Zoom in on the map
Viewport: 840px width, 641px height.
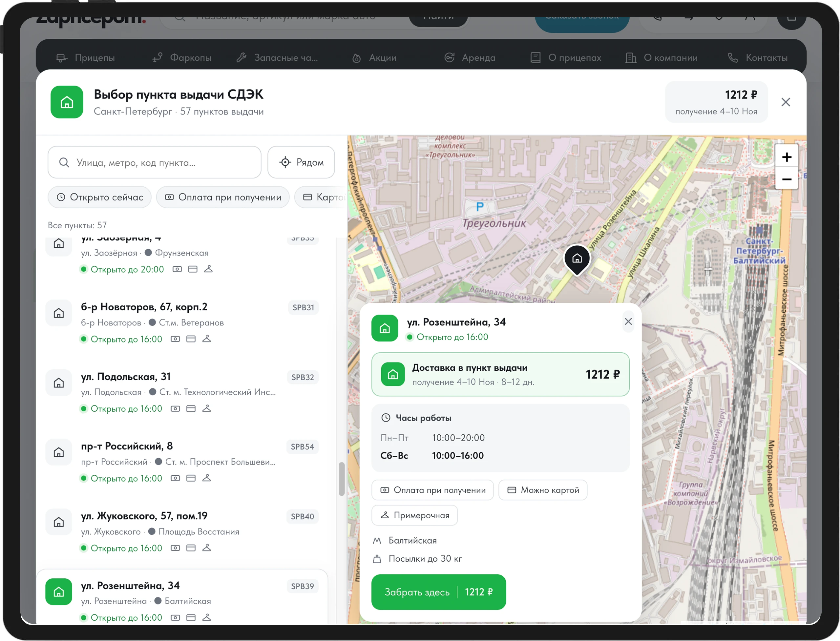tap(786, 157)
